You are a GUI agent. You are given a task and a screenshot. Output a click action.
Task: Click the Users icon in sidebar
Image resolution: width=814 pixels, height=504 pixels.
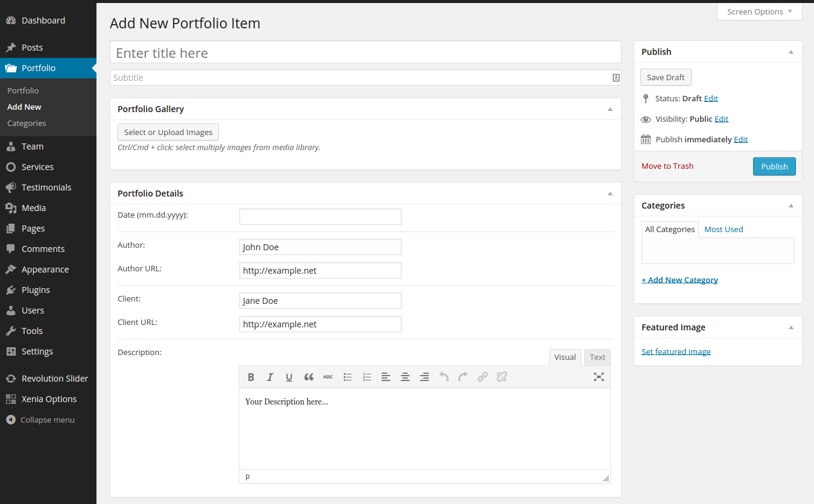click(x=11, y=310)
